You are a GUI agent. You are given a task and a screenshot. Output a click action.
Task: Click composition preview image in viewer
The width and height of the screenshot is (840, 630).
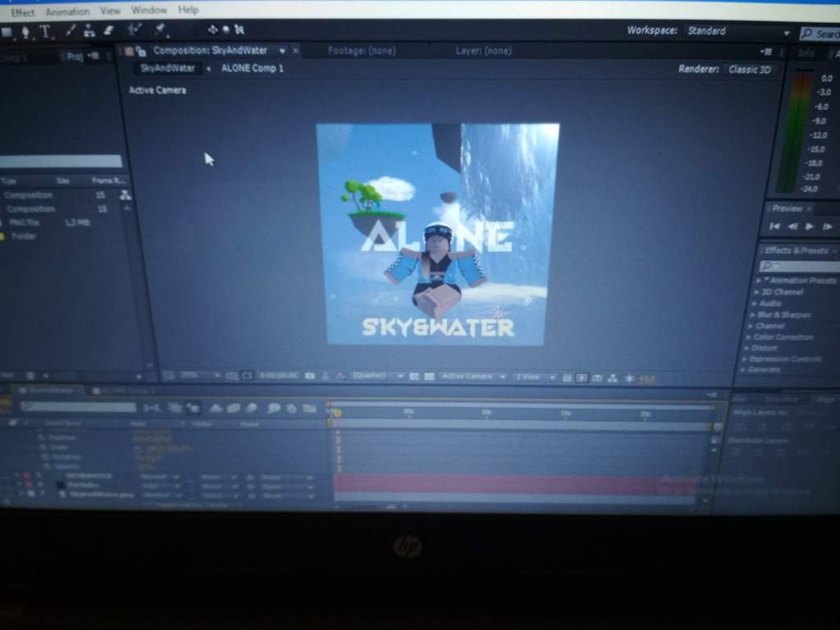click(437, 234)
